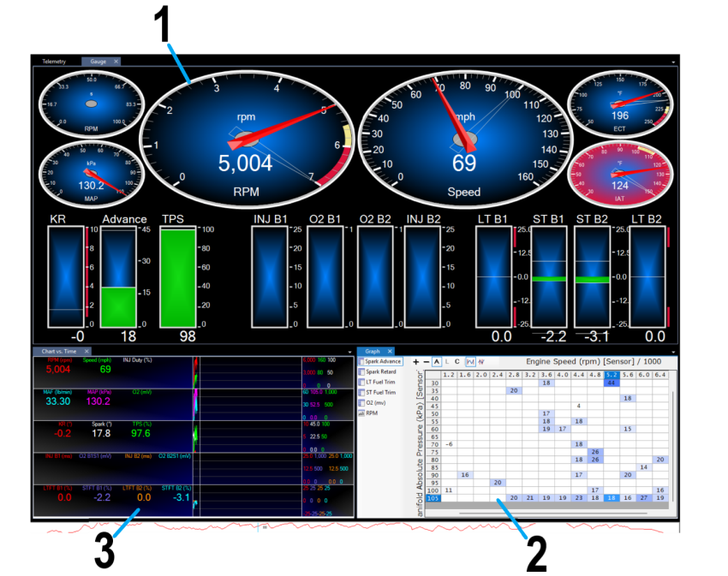Image resolution: width=728 pixels, height=576 pixels.
Task: Click the red waveform icon in Graph toolbar
Action: coord(481,362)
